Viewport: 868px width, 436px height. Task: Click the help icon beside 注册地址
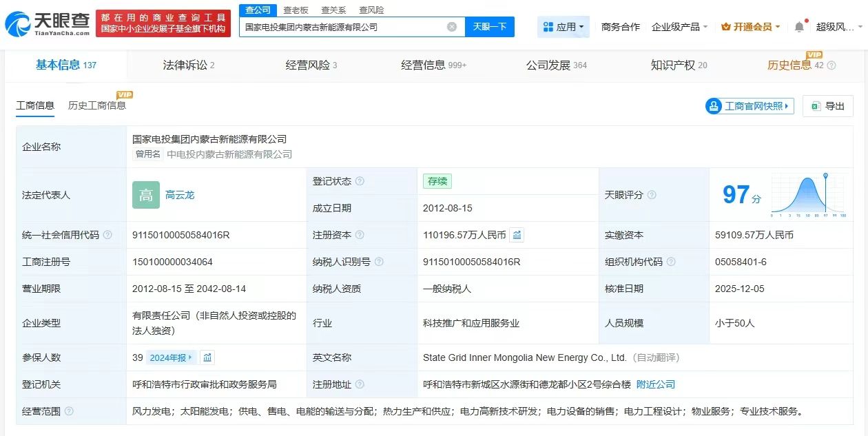360,384
